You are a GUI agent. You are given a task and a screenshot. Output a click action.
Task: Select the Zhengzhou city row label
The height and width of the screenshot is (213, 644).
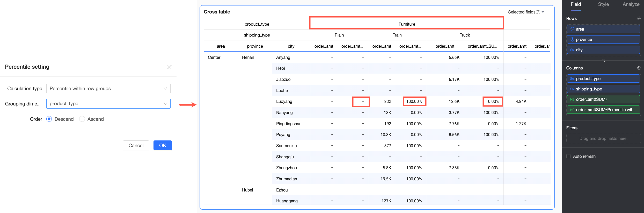click(287, 168)
